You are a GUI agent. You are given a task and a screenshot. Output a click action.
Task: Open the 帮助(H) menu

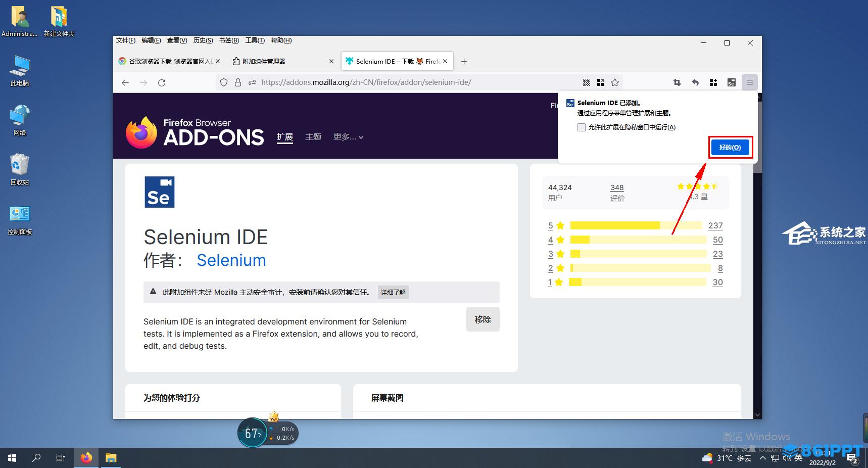pyautogui.click(x=281, y=40)
